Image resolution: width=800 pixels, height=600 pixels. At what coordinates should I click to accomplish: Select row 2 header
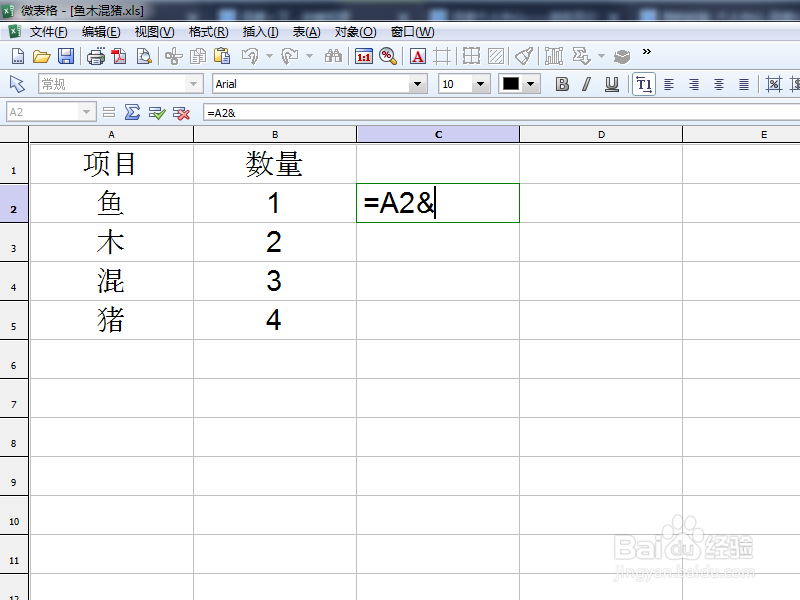point(14,203)
